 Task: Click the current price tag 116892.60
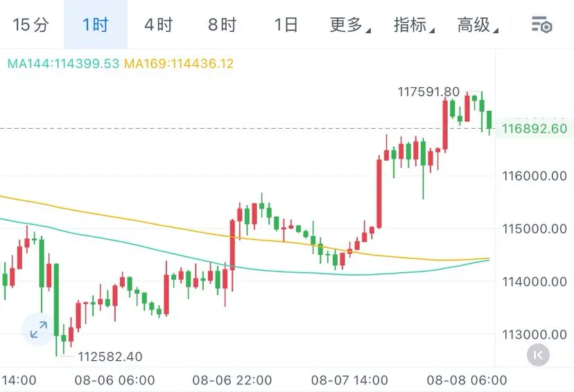[x=534, y=129]
